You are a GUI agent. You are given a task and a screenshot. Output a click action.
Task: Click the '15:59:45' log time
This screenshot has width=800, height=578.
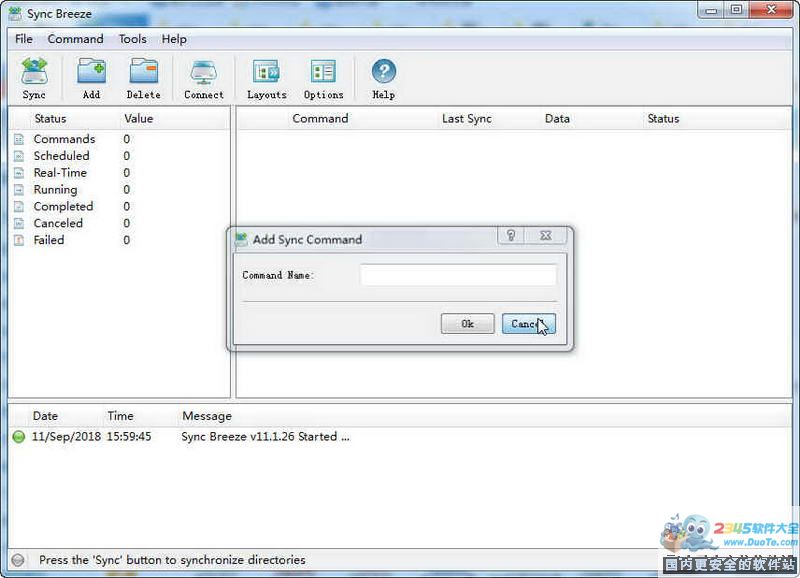(129, 437)
